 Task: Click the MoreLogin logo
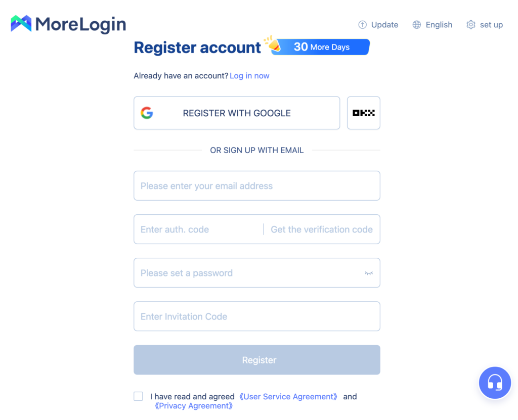[67, 23]
